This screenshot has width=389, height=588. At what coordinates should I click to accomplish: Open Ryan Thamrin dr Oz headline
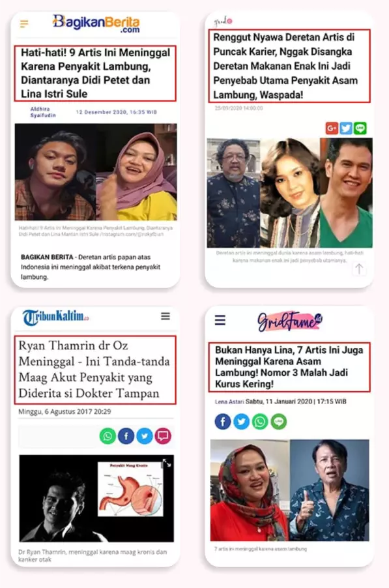pyautogui.click(x=95, y=370)
